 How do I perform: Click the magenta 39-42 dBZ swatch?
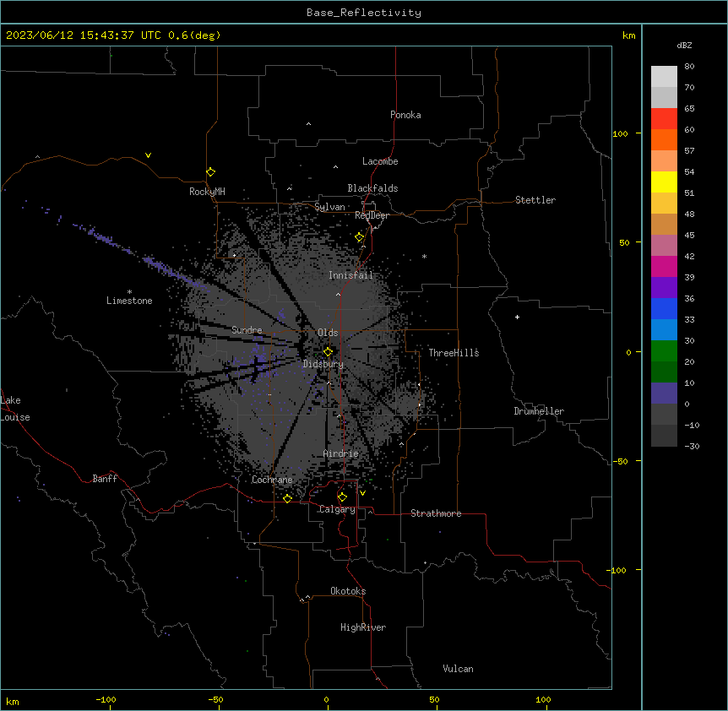point(664,266)
